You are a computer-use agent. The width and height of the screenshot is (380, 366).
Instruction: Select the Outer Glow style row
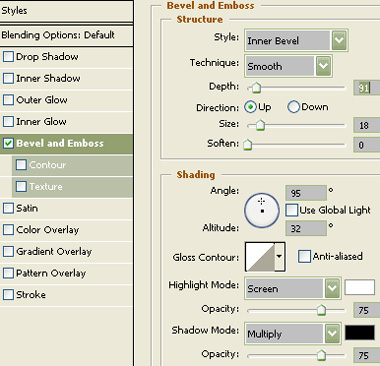[x=67, y=100]
